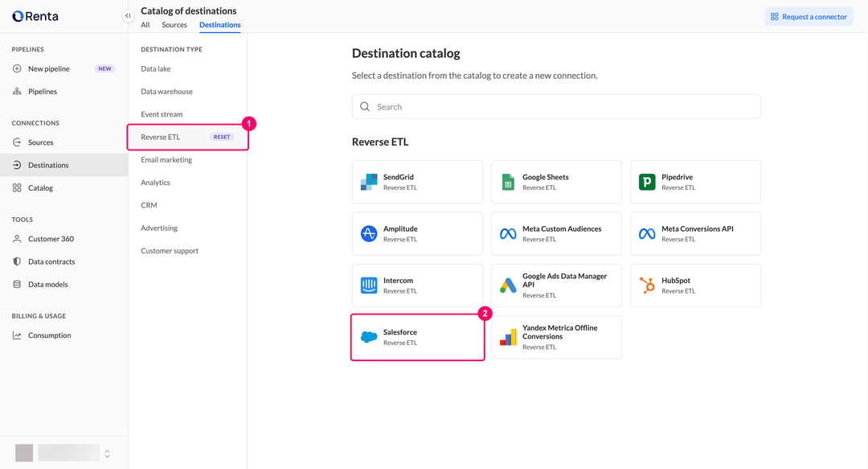868x469 pixels.
Task: Choose the Amplitude destination card
Action: click(417, 233)
